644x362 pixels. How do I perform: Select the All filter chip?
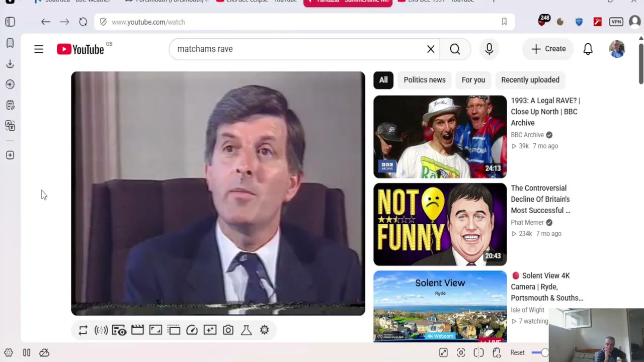coord(383,80)
